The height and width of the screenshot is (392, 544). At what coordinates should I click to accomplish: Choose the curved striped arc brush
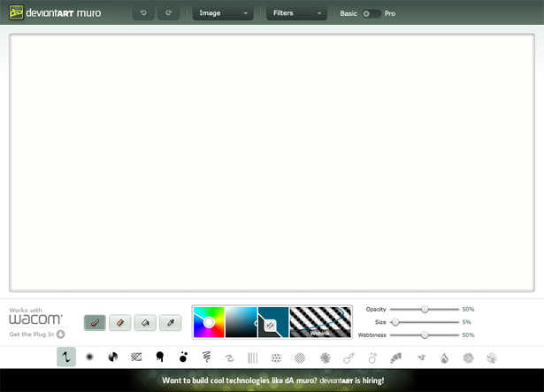(396, 358)
